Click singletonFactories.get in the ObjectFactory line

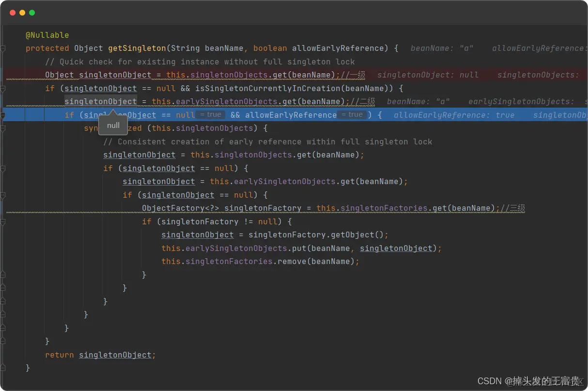[394, 208]
